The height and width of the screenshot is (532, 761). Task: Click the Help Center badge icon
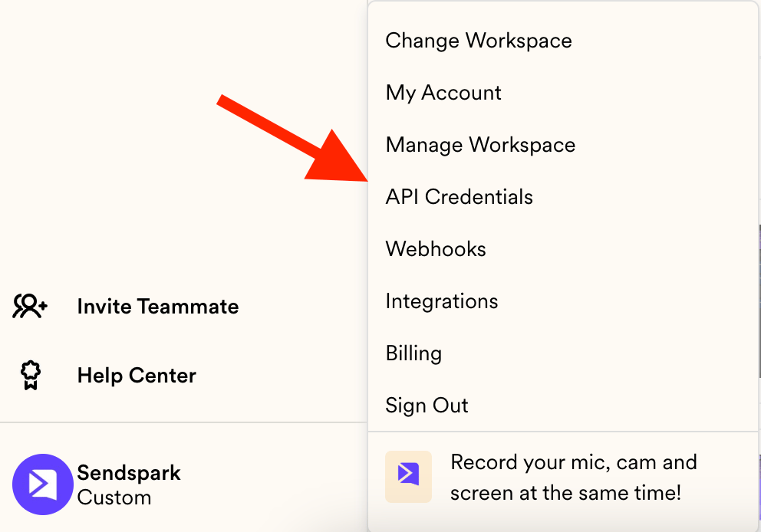point(31,375)
